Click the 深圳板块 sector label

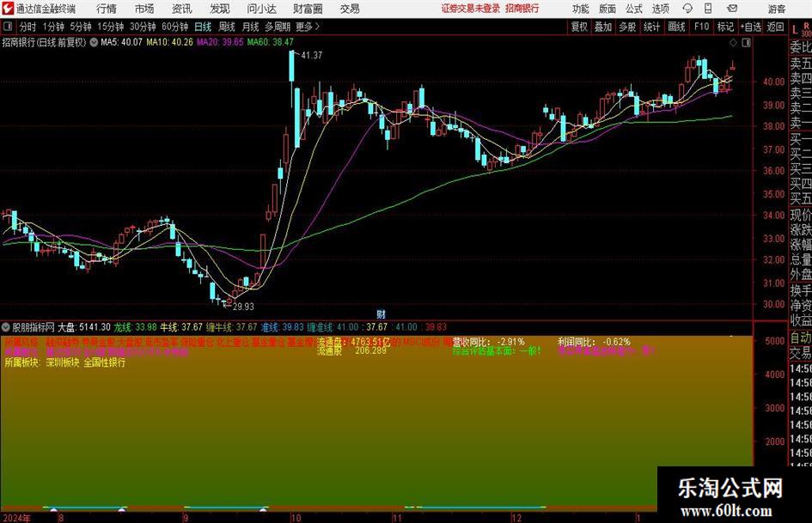point(63,362)
